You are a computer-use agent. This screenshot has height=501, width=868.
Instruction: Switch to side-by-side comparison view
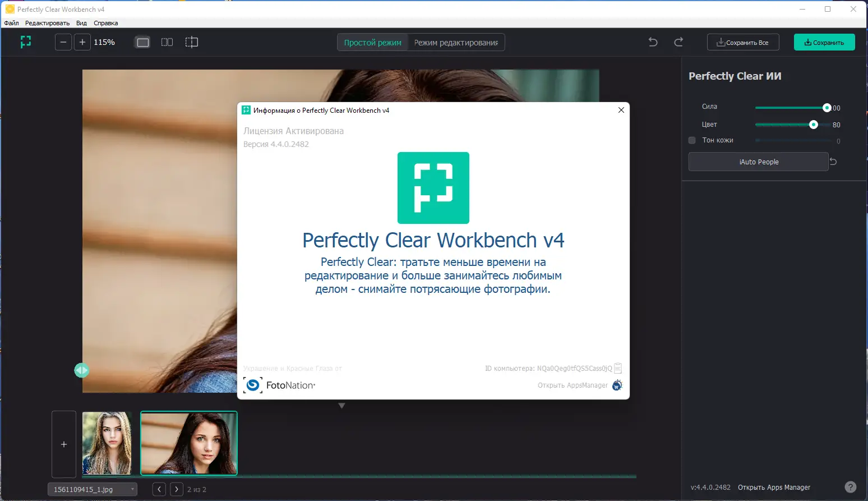point(167,42)
